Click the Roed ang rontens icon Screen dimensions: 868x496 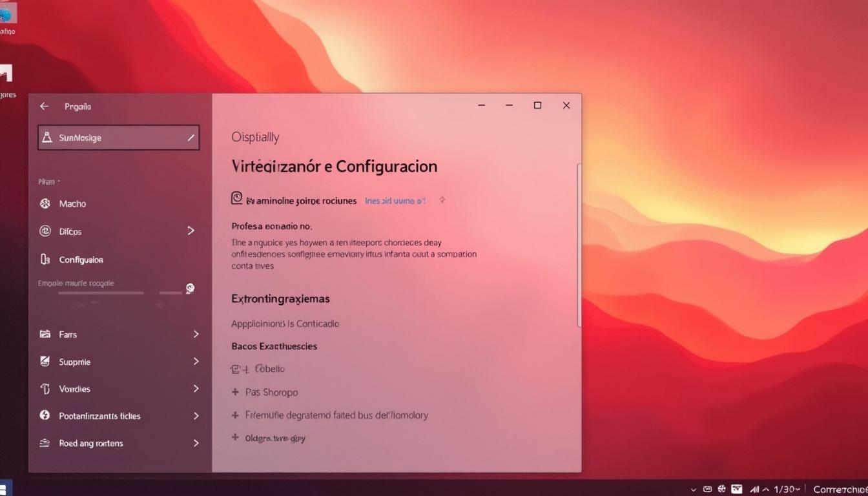tap(45, 443)
